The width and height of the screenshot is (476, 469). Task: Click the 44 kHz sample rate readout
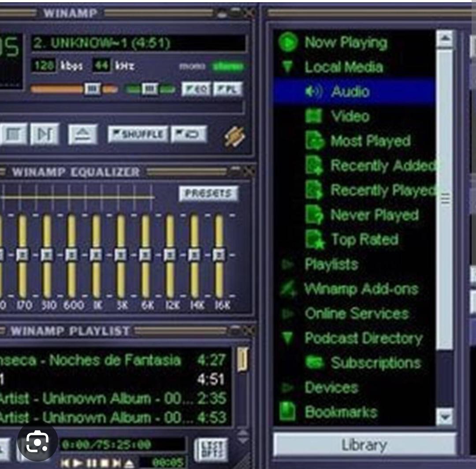coord(101,65)
